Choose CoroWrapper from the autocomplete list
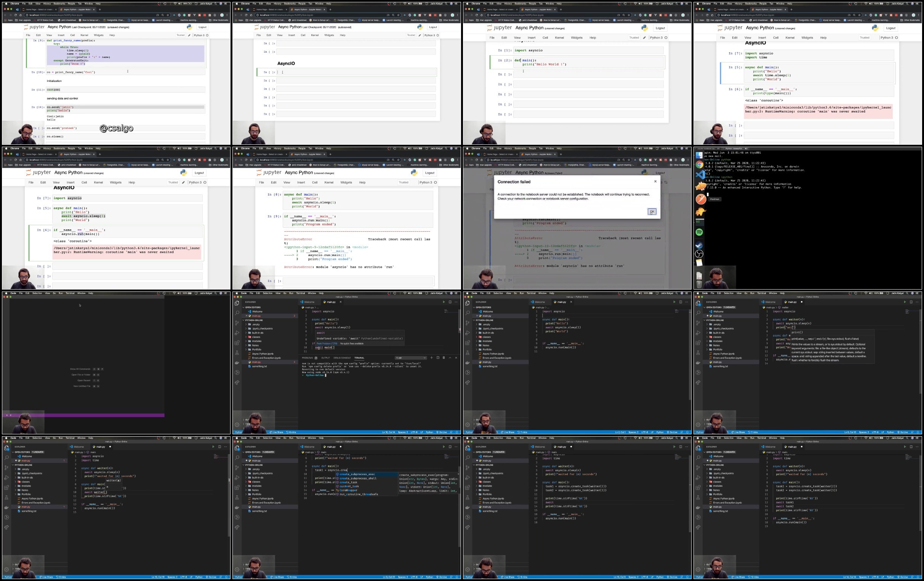Screen dimensions: 924x581 coord(367,490)
